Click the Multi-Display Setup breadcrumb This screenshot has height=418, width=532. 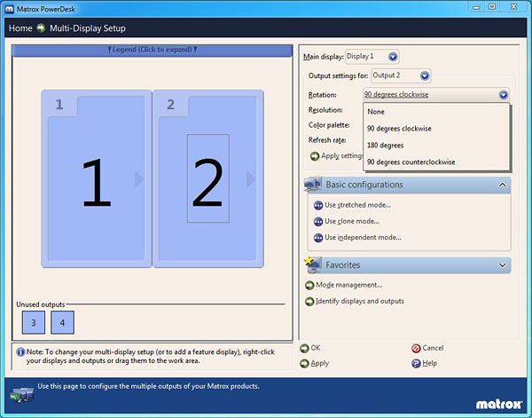click(88, 28)
